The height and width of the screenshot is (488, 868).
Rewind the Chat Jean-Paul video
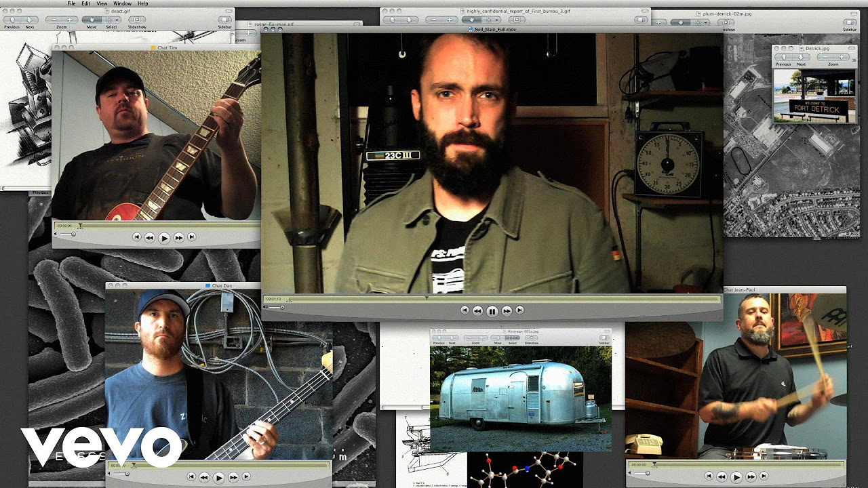pyautogui.click(x=722, y=476)
